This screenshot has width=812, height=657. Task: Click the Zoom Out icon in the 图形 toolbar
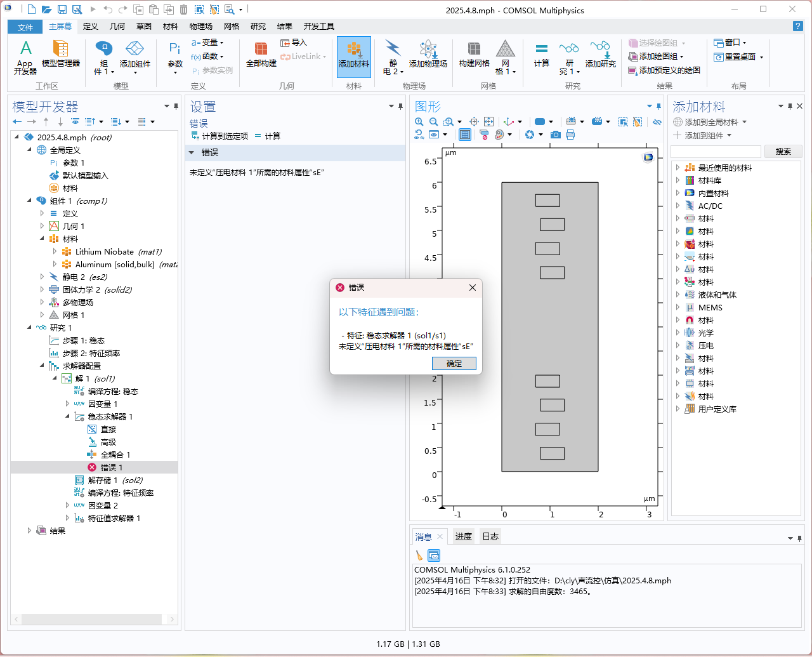pos(433,121)
